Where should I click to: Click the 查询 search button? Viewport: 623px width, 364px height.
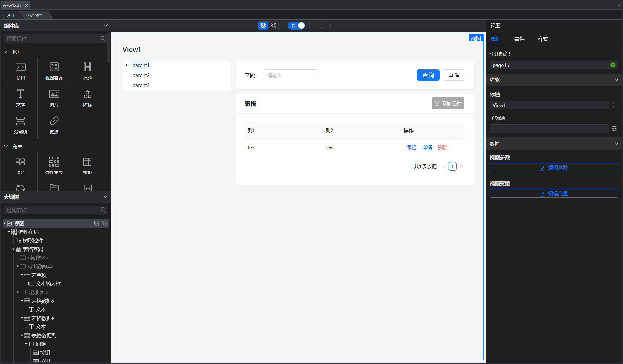[x=428, y=75]
